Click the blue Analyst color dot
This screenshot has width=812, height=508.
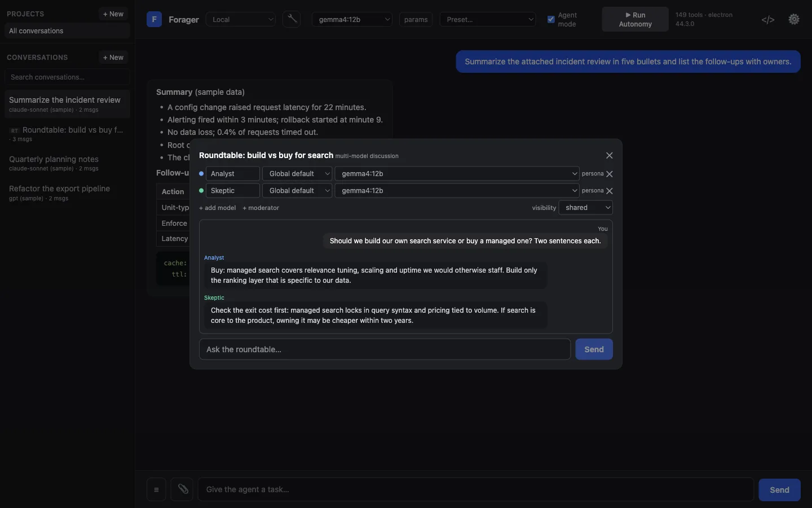(201, 174)
